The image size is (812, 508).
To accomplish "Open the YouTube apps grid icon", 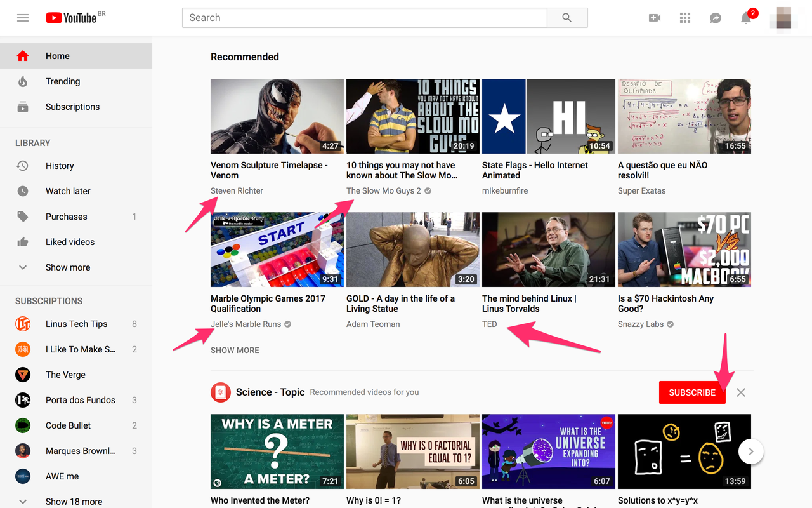I will tap(685, 18).
